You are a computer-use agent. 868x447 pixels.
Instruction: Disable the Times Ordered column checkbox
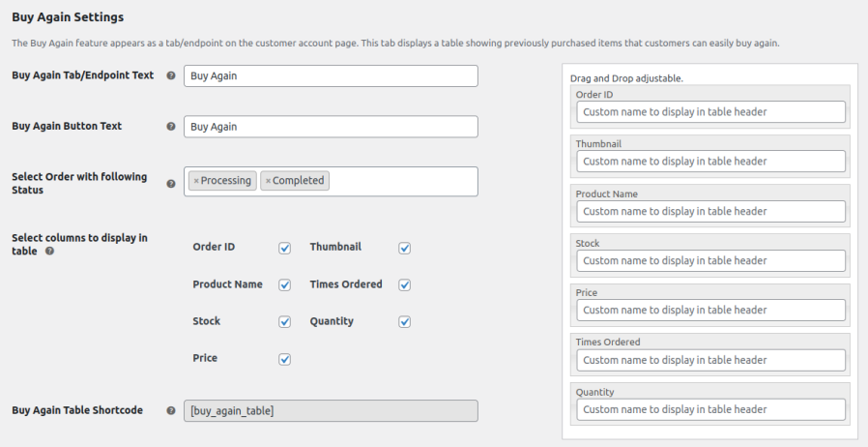tap(404, 284)
